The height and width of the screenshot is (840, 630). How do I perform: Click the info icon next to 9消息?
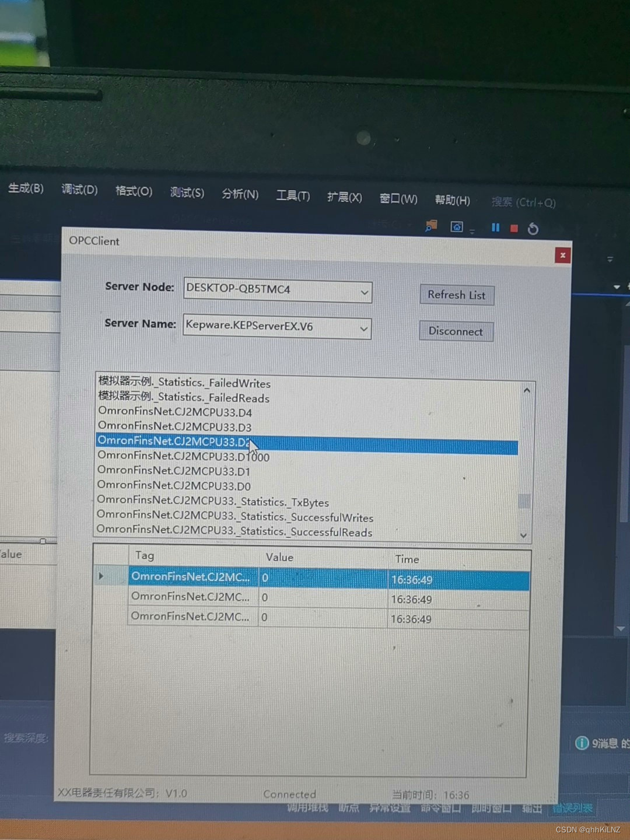(x=582, y=743)
